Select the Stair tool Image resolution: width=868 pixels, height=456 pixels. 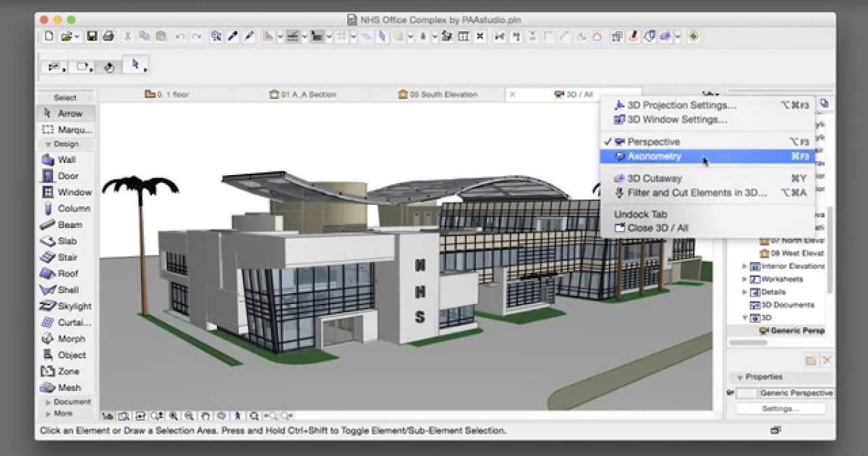click(66, 257)
